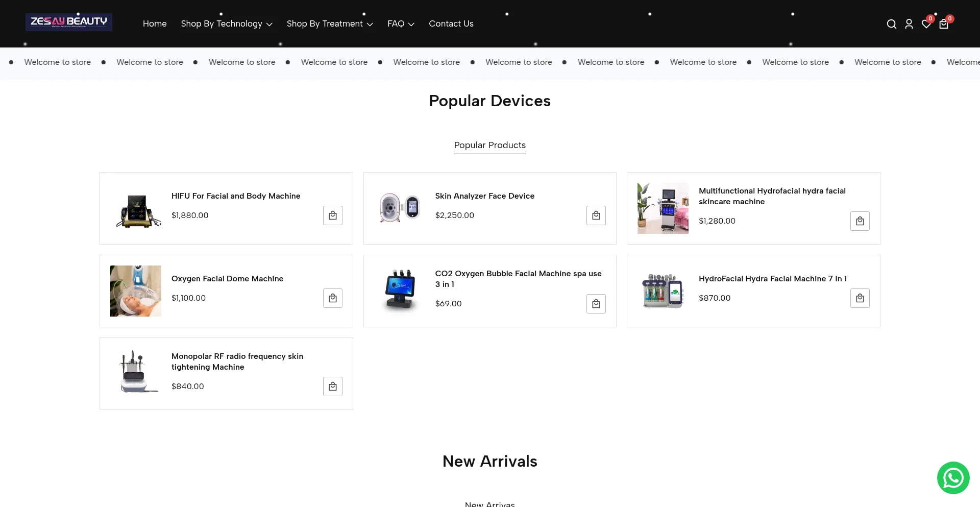Expand Shop By Treatment menu
The image size is (980, 507).
330,23
